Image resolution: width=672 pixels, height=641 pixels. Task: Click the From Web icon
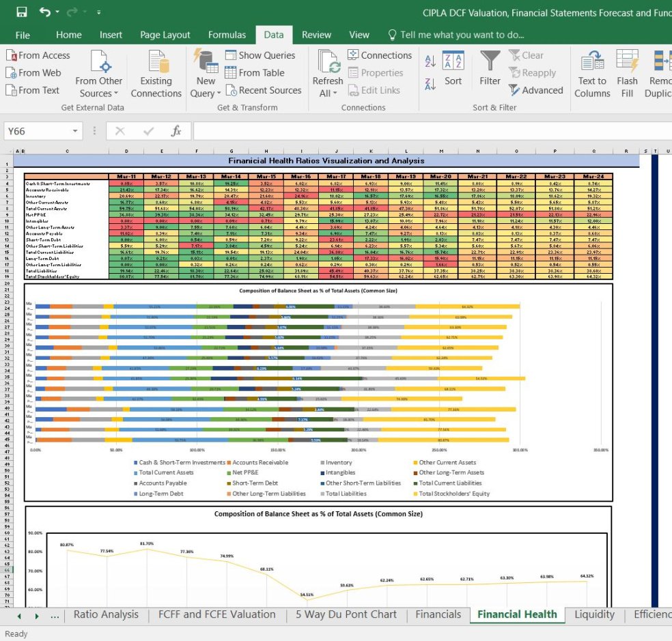(11, 73)
